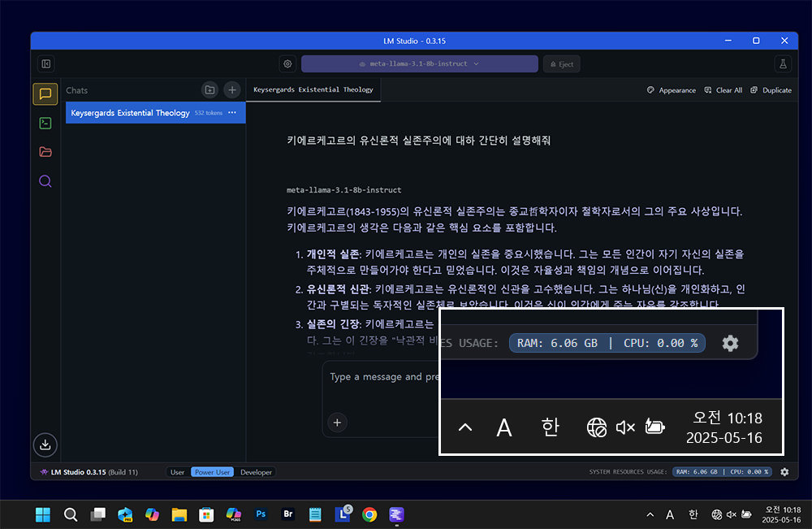Screen dimensions: 812x529
Task: Click the Eject model button
Action: pos(562,64)
